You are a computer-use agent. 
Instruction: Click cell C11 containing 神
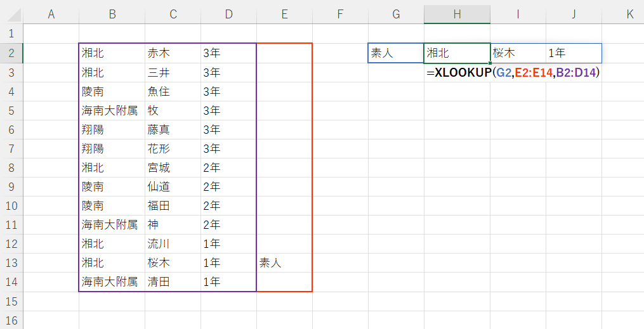[x=173, y=225]
